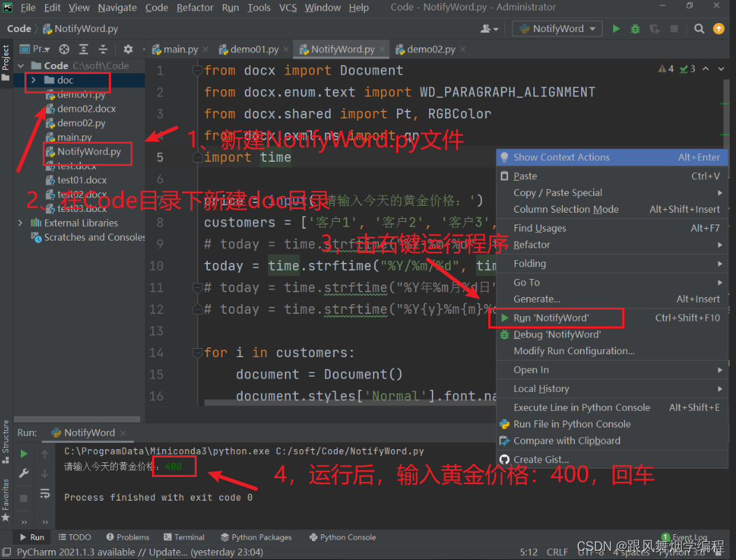Select test01.docx in project tree
This screenshot has width=736, height=560.
[82, 180]
